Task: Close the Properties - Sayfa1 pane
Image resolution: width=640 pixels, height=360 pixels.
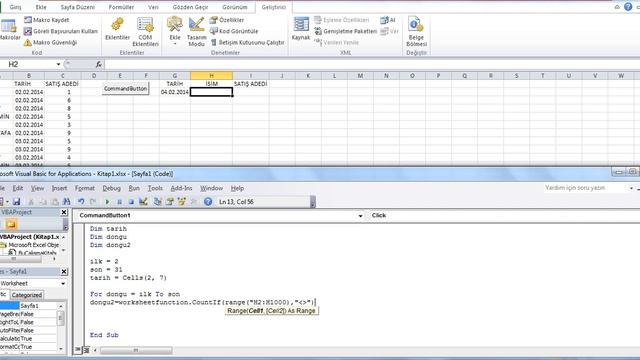Action: 64,271
